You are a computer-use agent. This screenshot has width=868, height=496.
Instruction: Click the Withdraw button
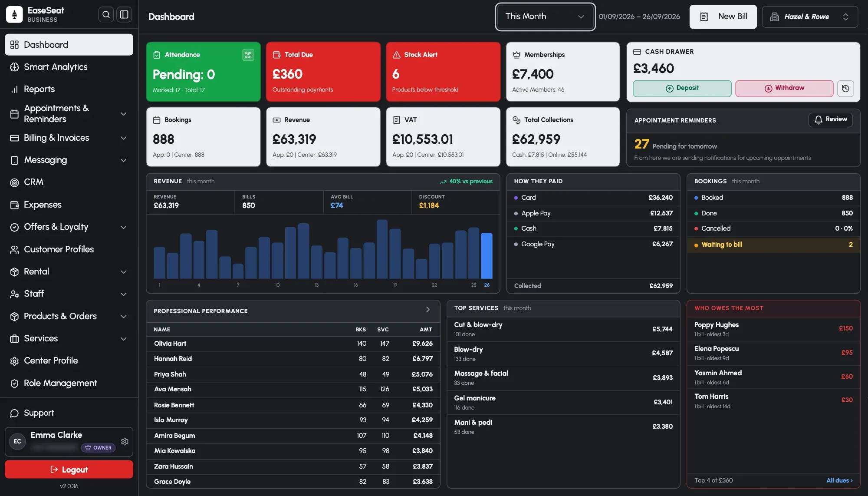tap(784, 88)
